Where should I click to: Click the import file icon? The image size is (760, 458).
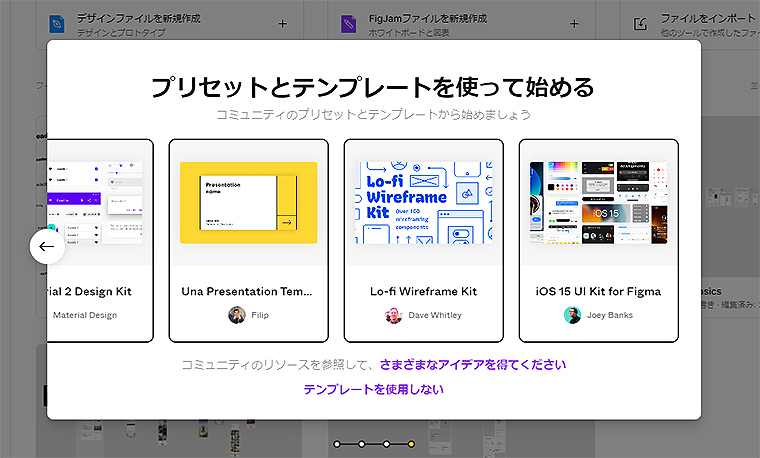pos(637,24)
